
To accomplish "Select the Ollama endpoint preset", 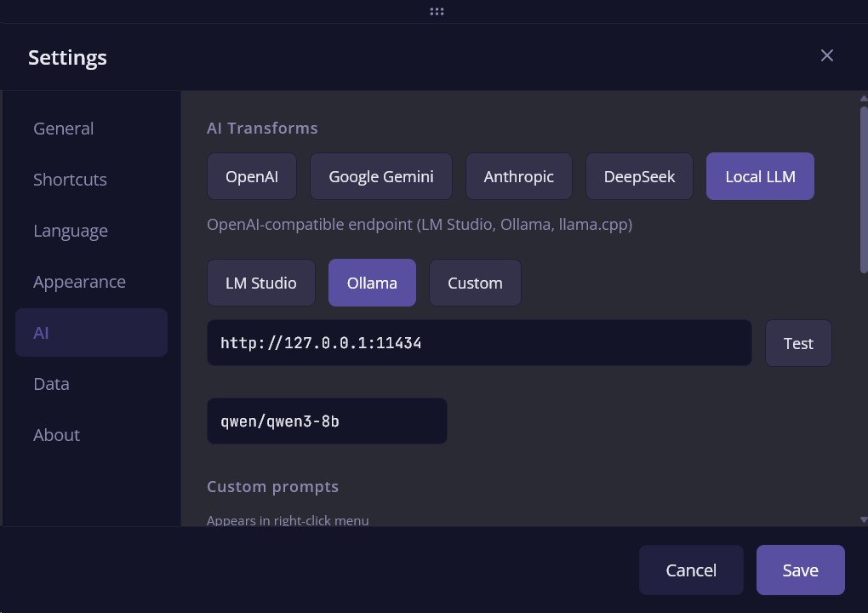I will click(x=372, y=284).
